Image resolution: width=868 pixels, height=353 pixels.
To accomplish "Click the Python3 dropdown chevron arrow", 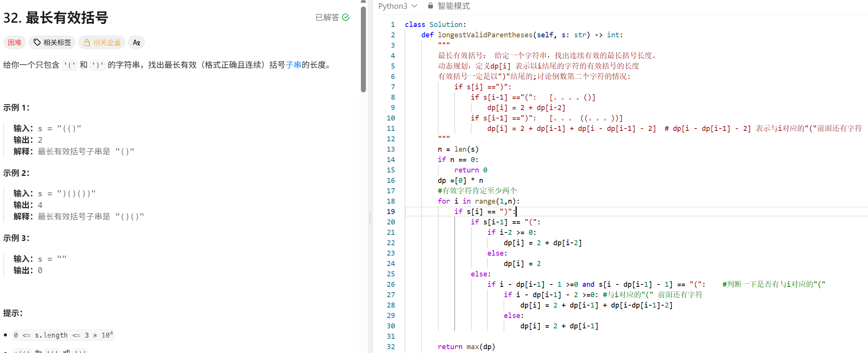I will point(414,6).
